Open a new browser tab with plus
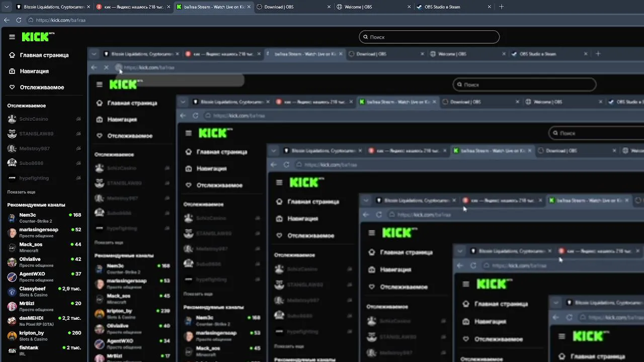 tap(501, 7)
